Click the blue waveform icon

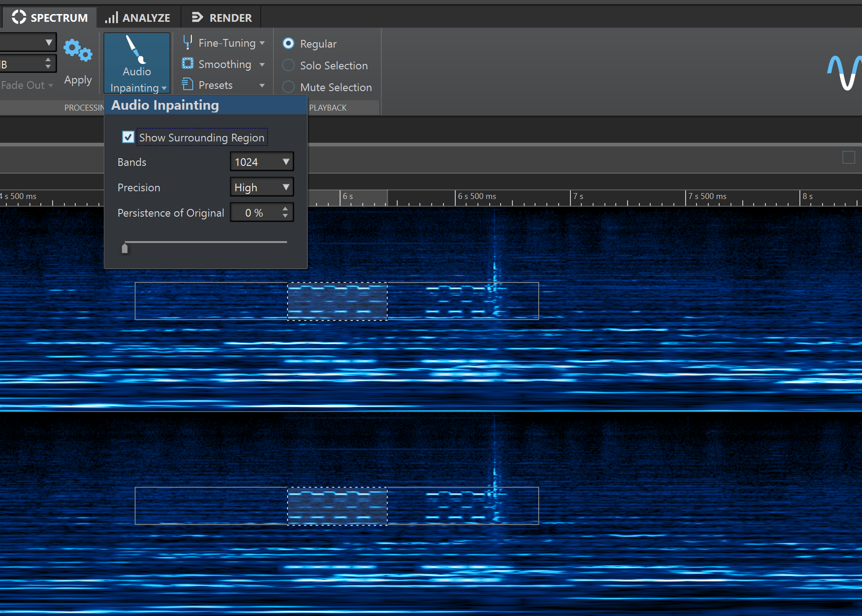pos(844,73)
